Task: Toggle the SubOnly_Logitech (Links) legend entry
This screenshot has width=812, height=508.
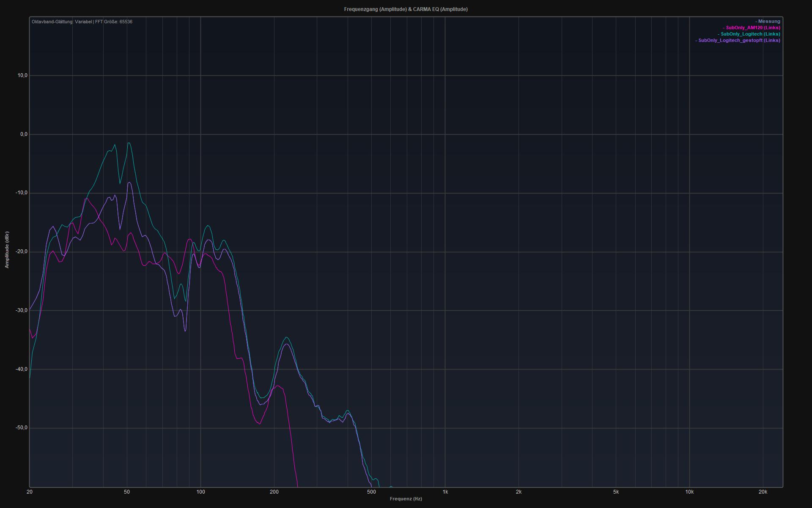Action: click(750, 34)
